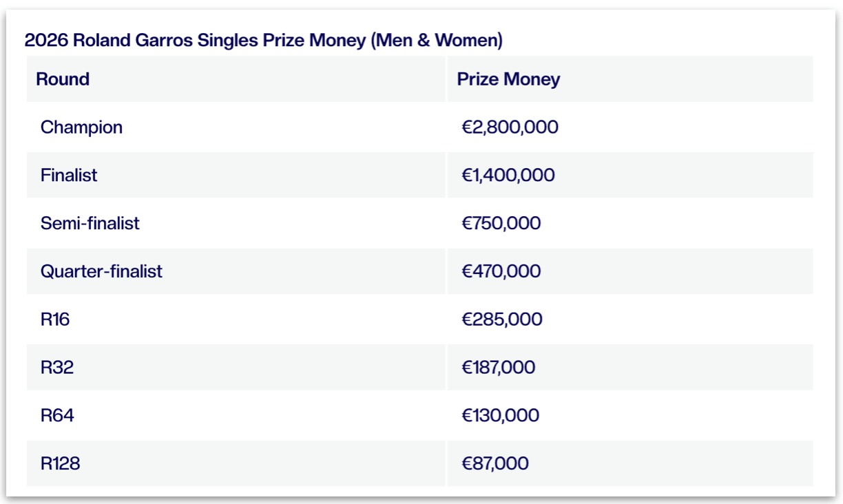Click the €2,800,000 prize amount
Viewport: 843px width, 504px height.
(x=510, y=127)
